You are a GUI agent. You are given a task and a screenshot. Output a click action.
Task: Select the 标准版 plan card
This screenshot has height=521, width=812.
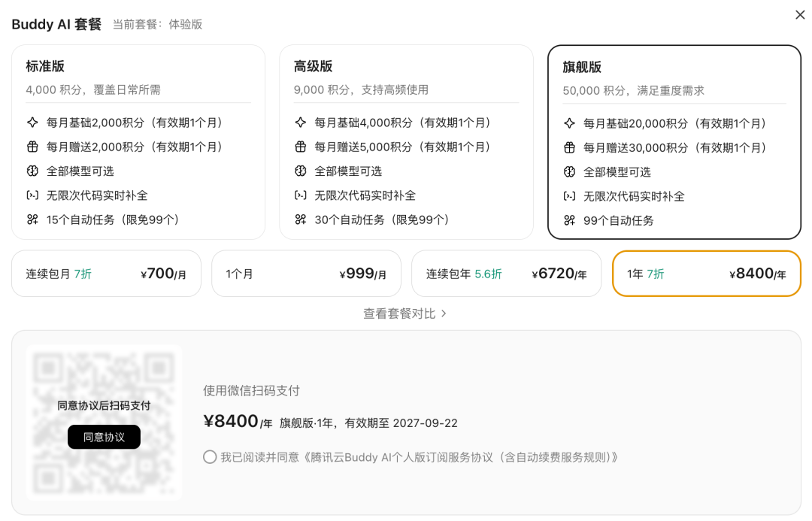(x=138, y=142)
